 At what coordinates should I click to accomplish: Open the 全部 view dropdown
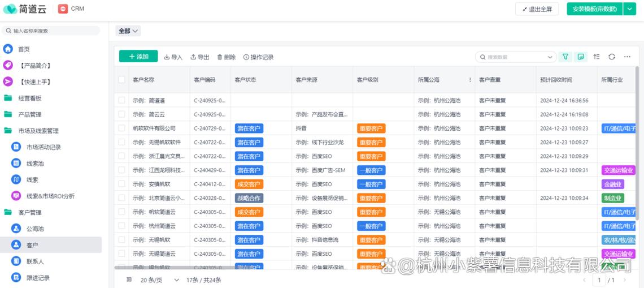128,31
